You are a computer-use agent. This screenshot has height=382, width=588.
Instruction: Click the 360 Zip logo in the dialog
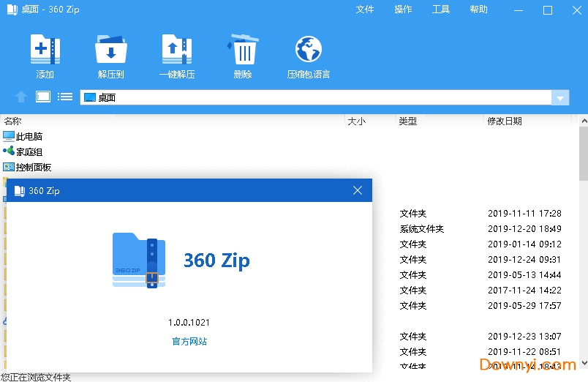[x=139, y=261]
